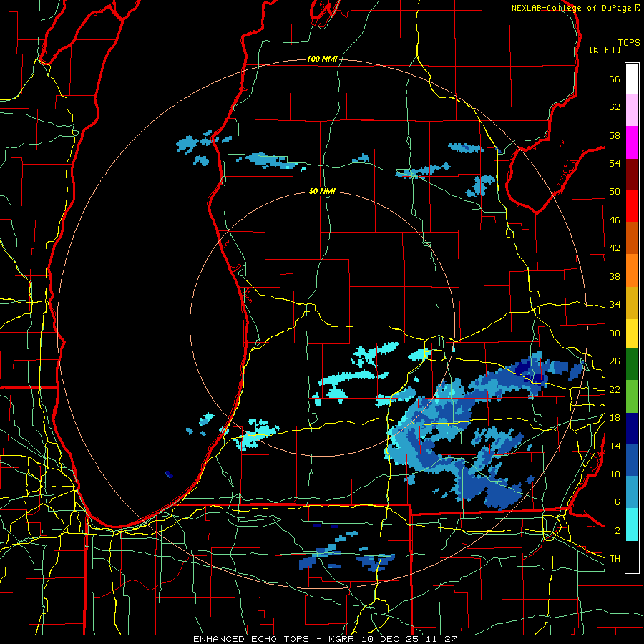Click the TH threshold legend label
644x644 pixels.
(615, 559)
